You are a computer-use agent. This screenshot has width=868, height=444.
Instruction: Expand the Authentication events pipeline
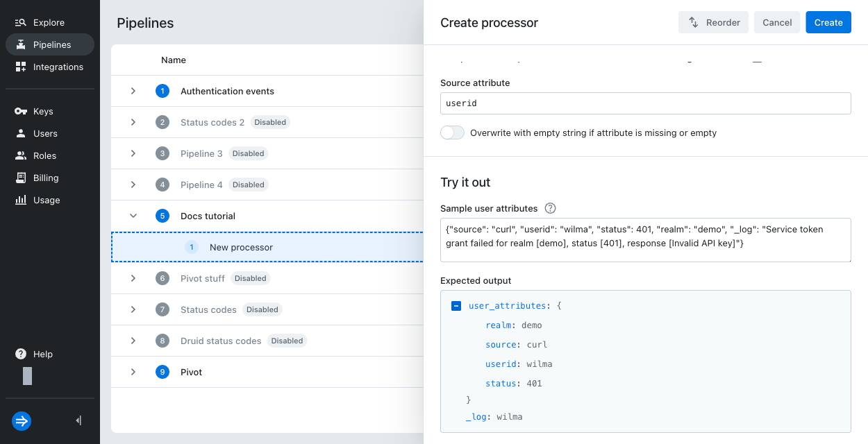pyautogui.click(x=133, y=91)
